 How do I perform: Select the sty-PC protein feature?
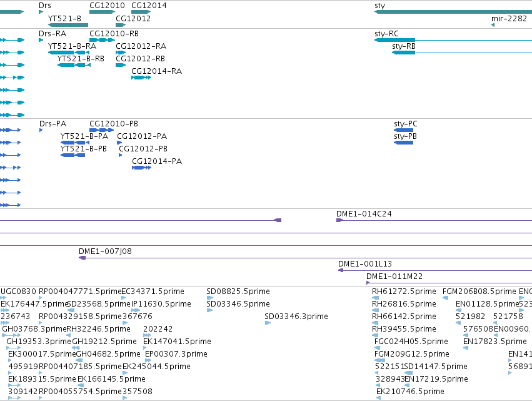404,130
